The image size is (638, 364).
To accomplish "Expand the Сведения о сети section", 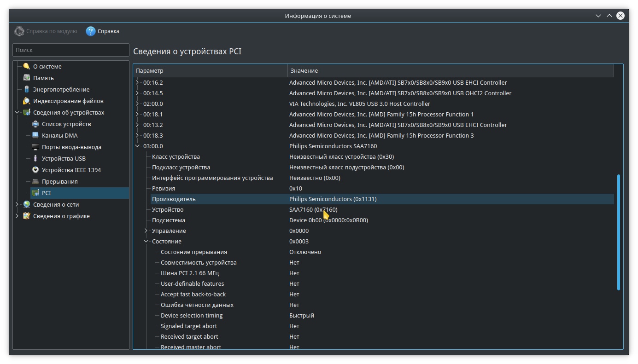I will [18, 204].
